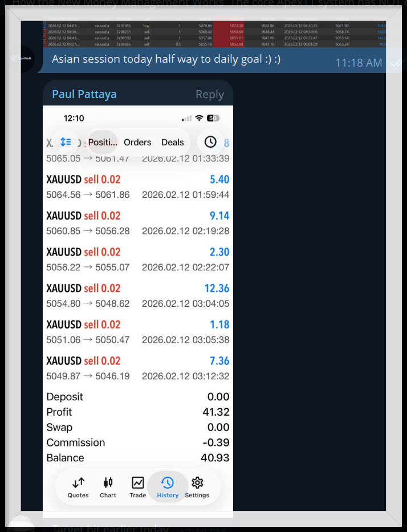Screen dimensions: 407x532
Task: Click the Reply button next to Paul Pattaya
Action: pyautogui.click(x=209, y=95)
